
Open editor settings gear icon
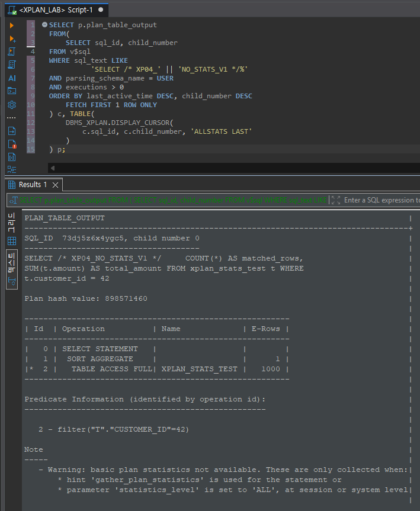click(x=12, y=105)
